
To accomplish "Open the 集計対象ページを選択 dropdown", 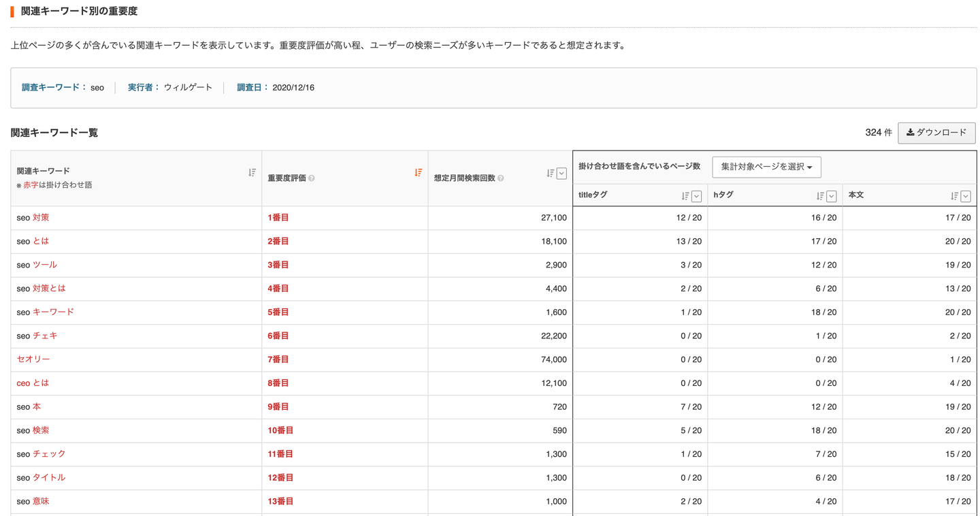I will (x=766, y=167).
